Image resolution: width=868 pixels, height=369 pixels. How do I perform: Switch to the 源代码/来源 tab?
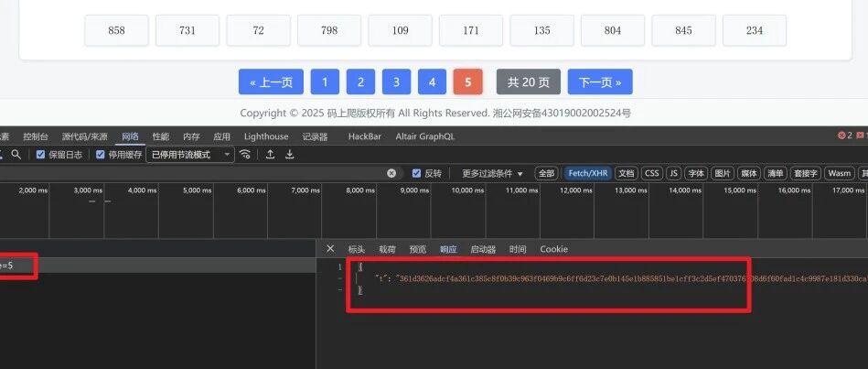tap(85, 136)
